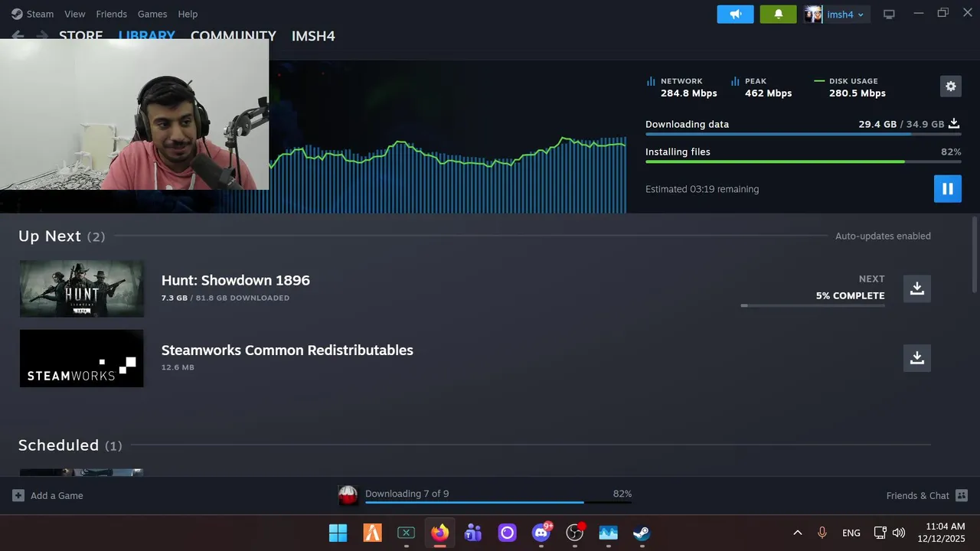The image size is (980, 551).
Task: Click Add a Game button
Action: 47,495
